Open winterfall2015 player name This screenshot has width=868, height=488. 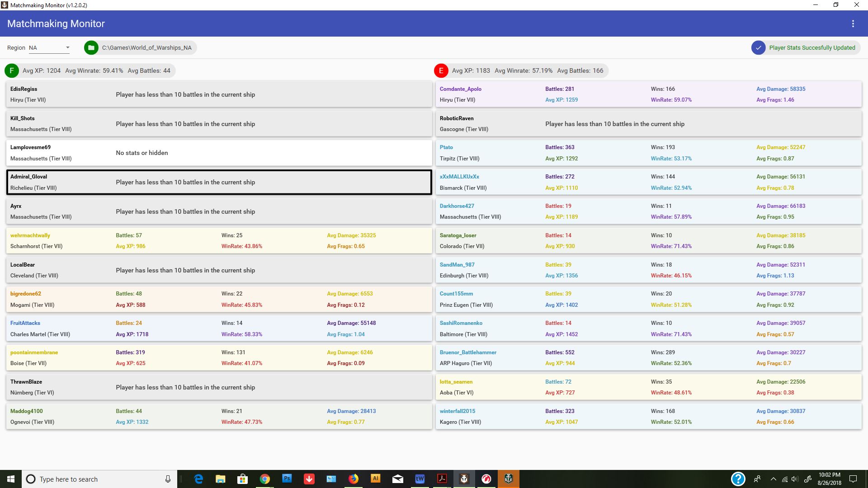[458, 411]
